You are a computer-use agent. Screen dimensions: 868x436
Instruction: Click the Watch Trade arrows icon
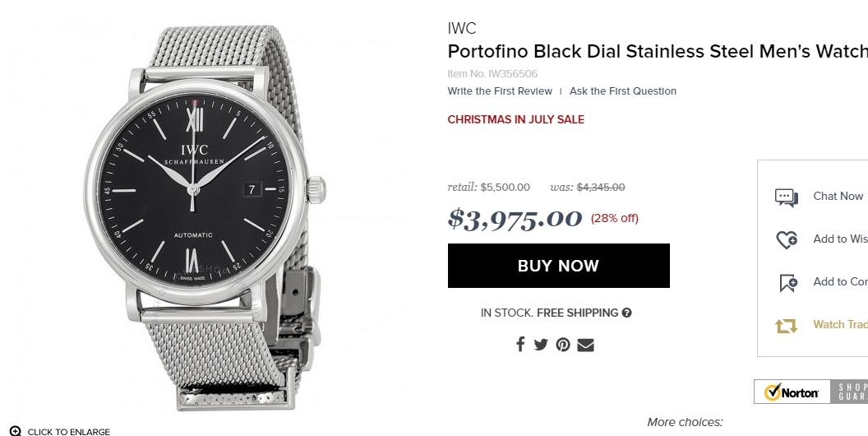click(x=787, y=326)
